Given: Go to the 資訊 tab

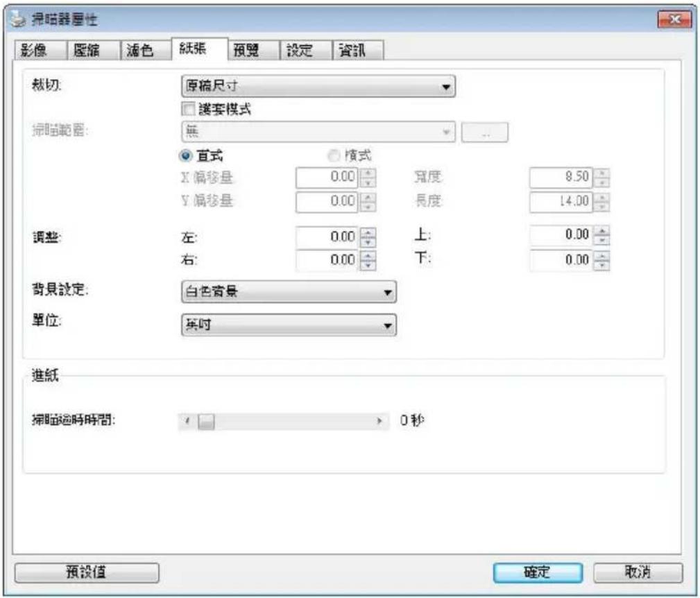Looking at the screenshot, I should 358,50.
